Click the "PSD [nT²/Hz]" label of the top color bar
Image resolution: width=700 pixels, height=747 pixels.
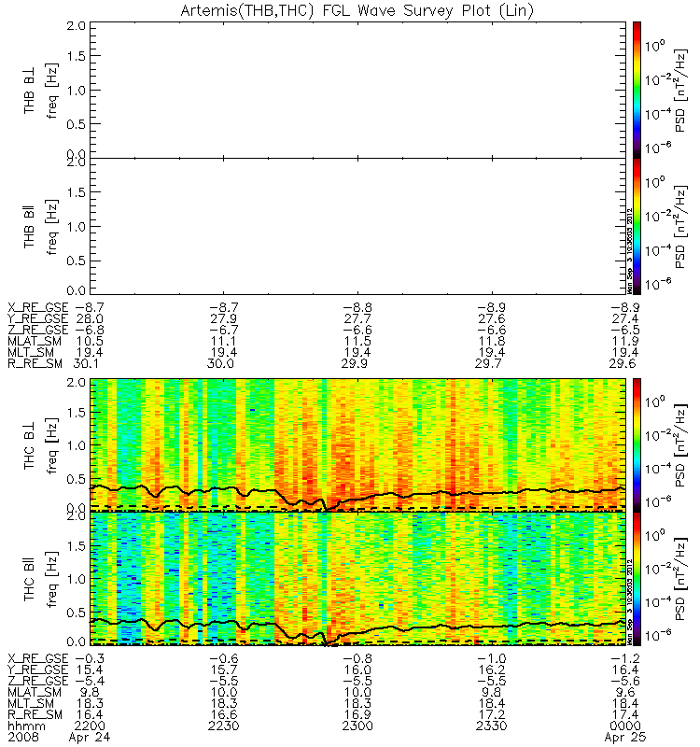pyautogui.click(x=681, y=91)
